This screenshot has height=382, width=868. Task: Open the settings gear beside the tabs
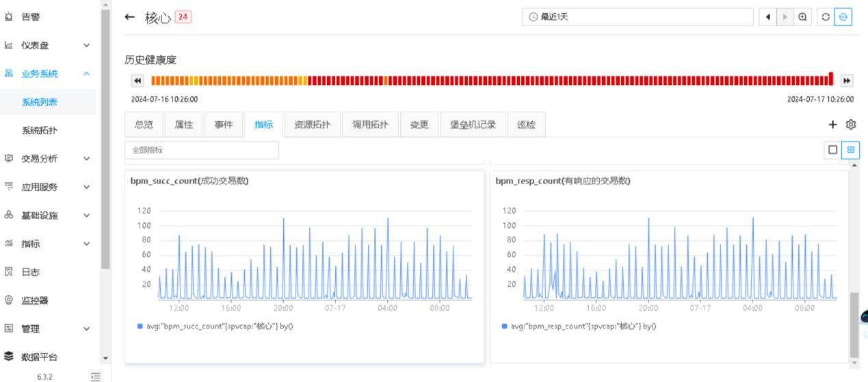[x=851, y=125]
